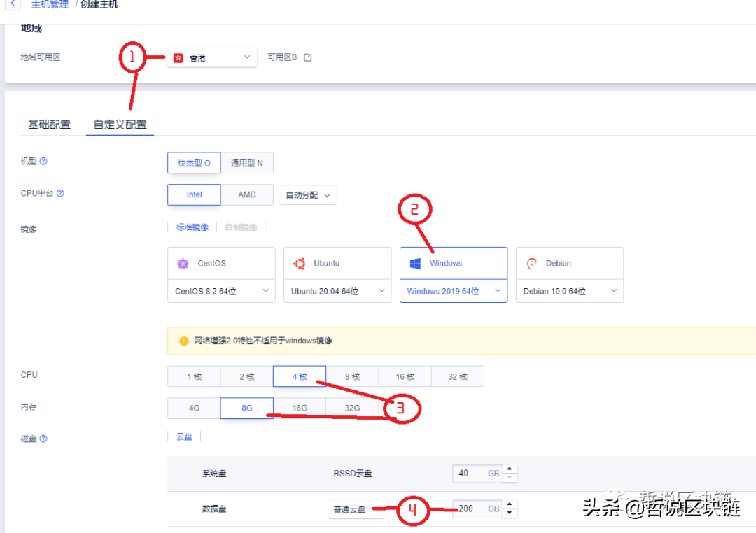Click help icon next to 机型
756x533 pixels.
[x=43, y=161]
